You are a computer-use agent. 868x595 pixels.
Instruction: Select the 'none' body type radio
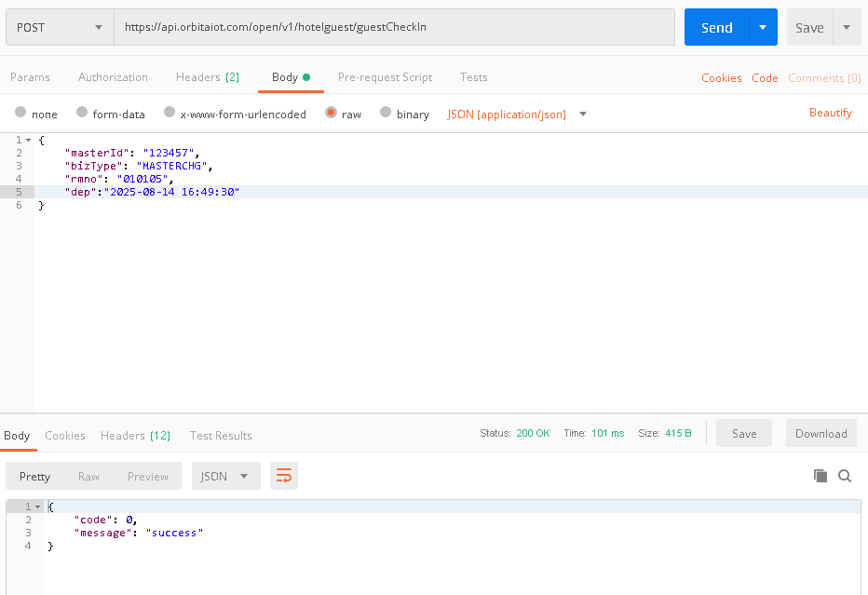tap(20, 113)
